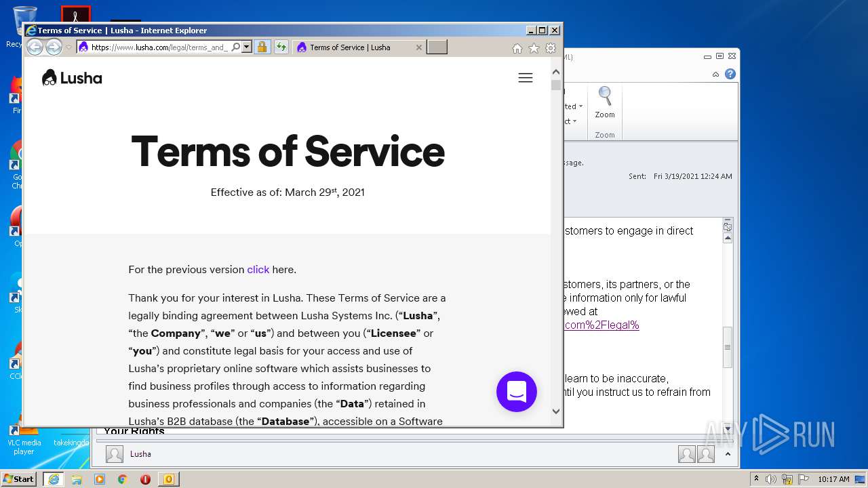Click the IE vertical scrollbar thumb
The width and height of the screenshot is (868, 488).
(556, 85)
